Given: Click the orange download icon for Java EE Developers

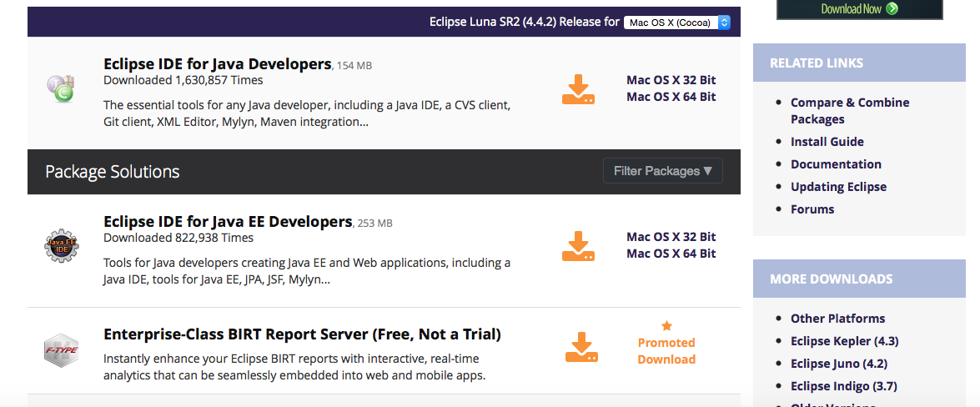Looking at the screenshot, I should pos(578,246).
